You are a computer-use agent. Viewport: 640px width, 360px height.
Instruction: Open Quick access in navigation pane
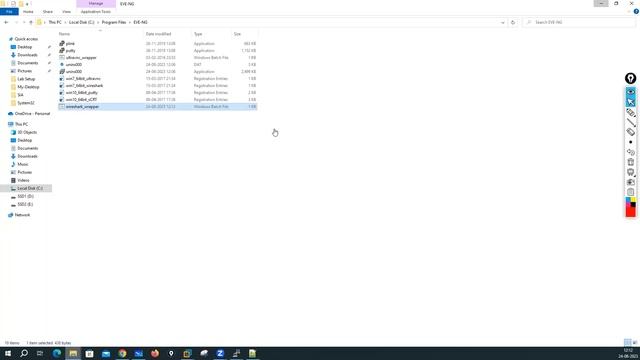(26, 39)
